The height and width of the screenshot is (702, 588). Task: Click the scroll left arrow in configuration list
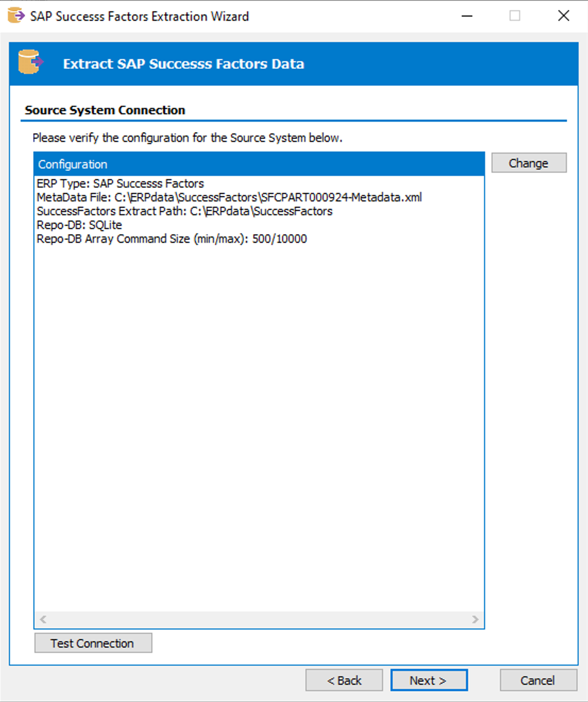43,619
